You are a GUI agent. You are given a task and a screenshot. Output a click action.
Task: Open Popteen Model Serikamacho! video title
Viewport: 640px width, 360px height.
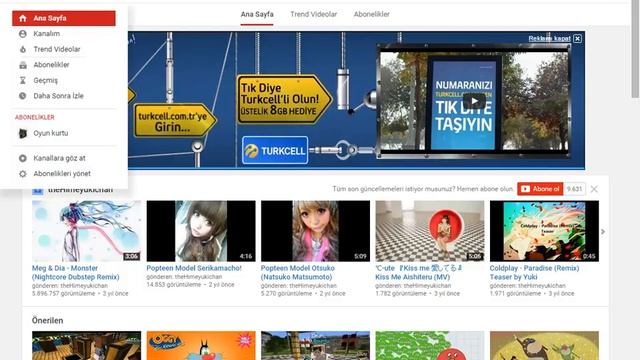pyautogui.click(x=194, y=268)
